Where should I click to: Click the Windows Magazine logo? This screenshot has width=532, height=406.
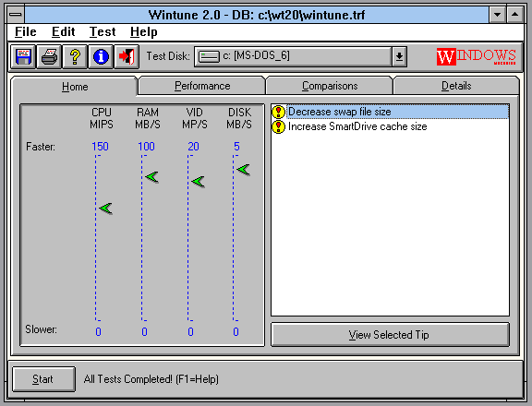[x=476, y=56]
